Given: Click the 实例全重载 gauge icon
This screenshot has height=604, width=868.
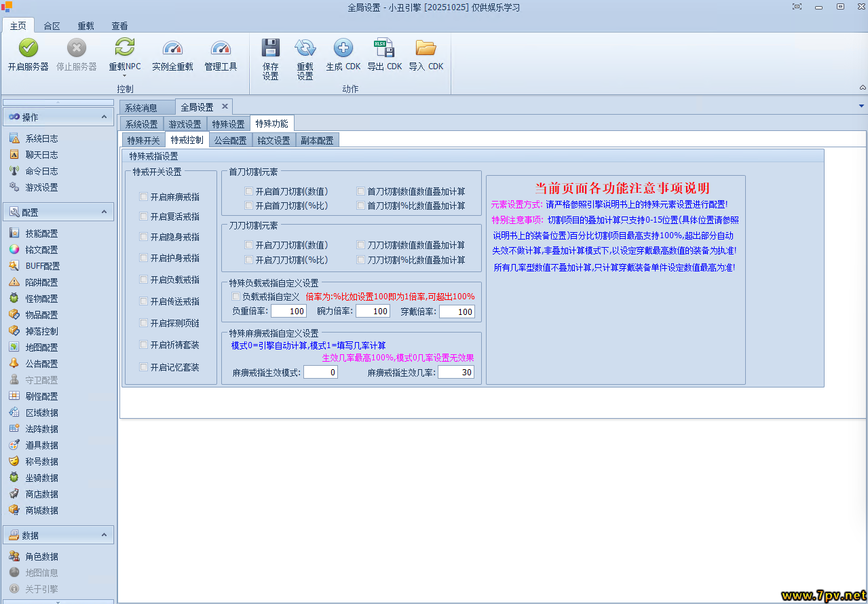Looking at the screenshot, I should (x=172, y=48).
